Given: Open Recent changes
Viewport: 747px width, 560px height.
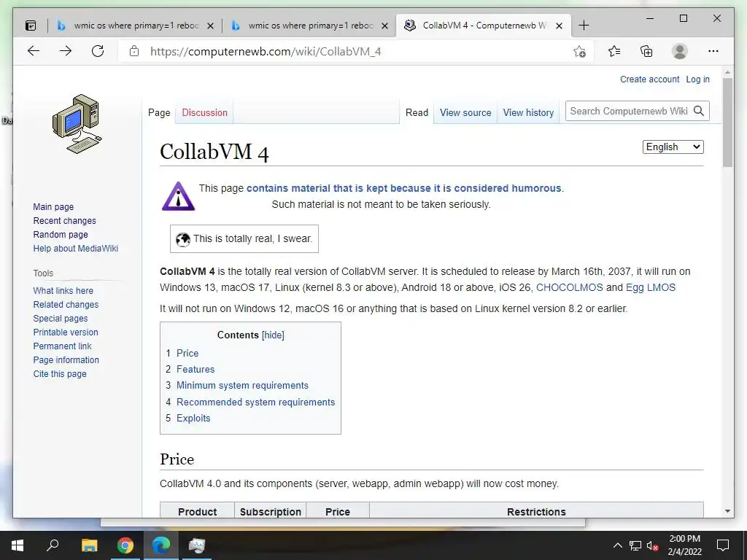Looking at the screenshot, I should (x=64, y=220).
